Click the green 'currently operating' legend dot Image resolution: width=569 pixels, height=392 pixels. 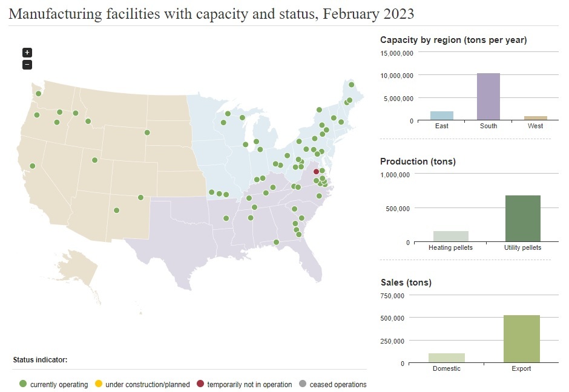pos(23,384)
